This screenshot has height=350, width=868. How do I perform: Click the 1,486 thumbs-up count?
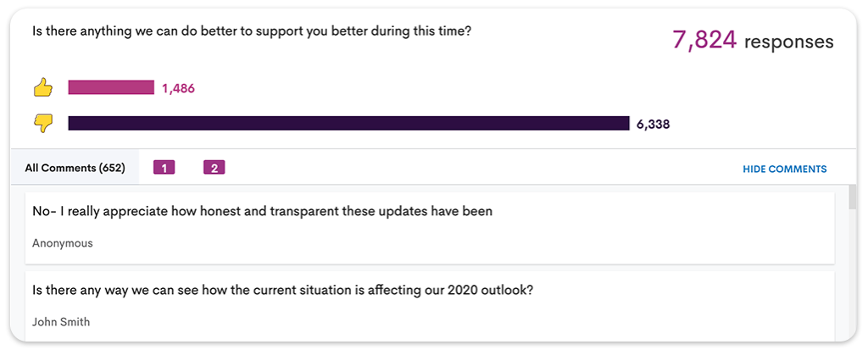pos(178,87)
